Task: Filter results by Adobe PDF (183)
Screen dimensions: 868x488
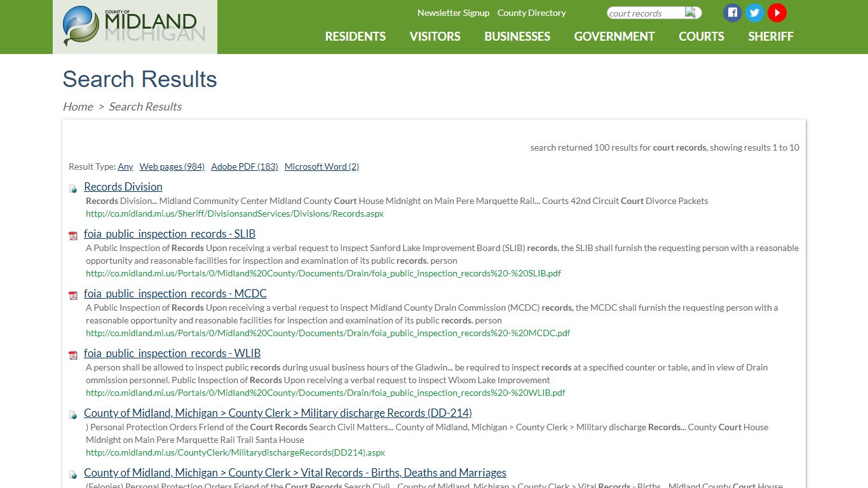Action: coord(245,166)
